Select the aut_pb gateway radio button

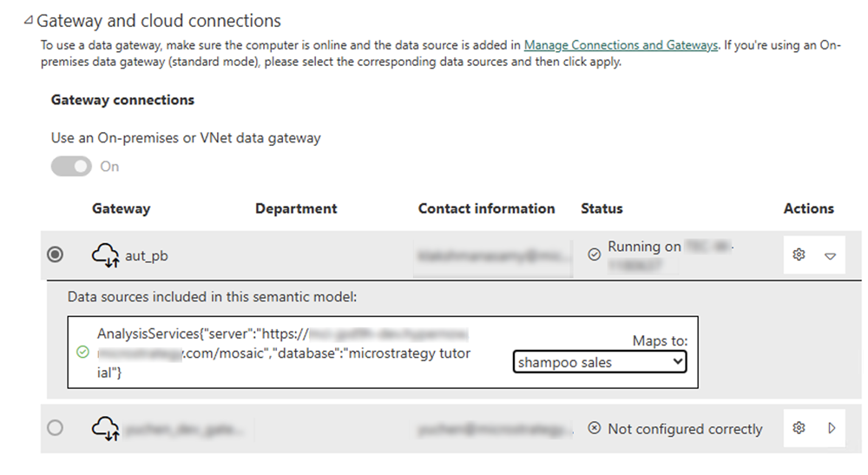click(56, 254)
